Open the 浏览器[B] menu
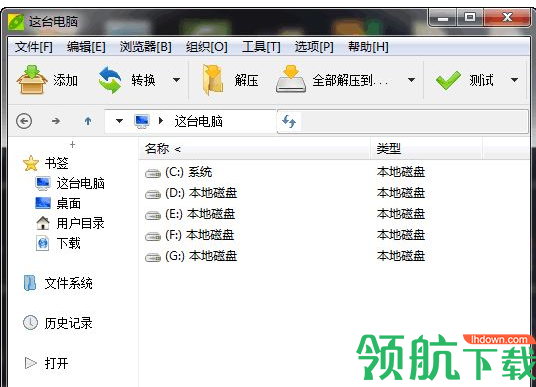This screenshot has height=387, width=536. pos(146,47)
